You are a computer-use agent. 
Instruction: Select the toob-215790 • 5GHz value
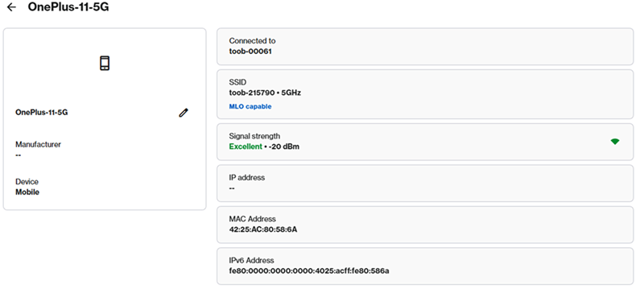coord(265,93)
